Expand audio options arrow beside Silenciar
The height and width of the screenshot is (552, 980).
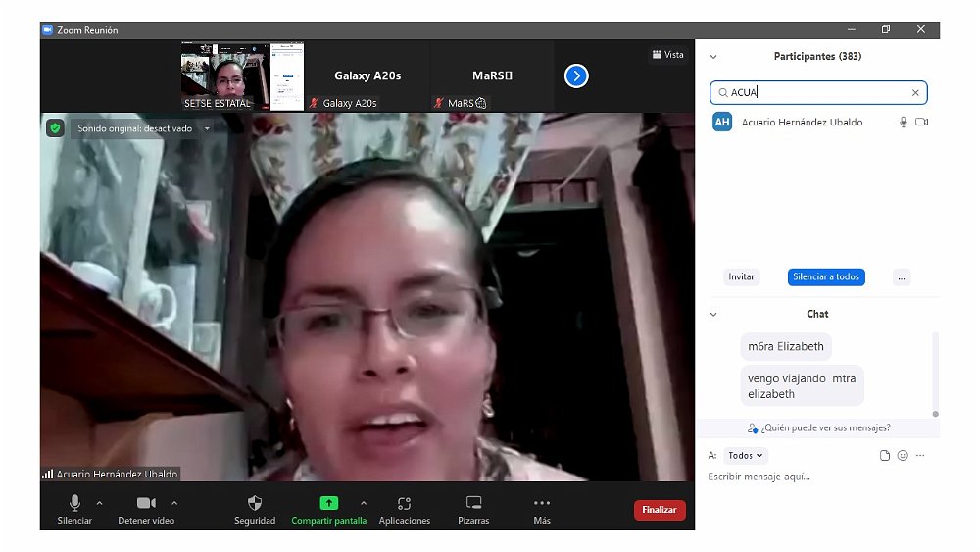tap(100, 503)
